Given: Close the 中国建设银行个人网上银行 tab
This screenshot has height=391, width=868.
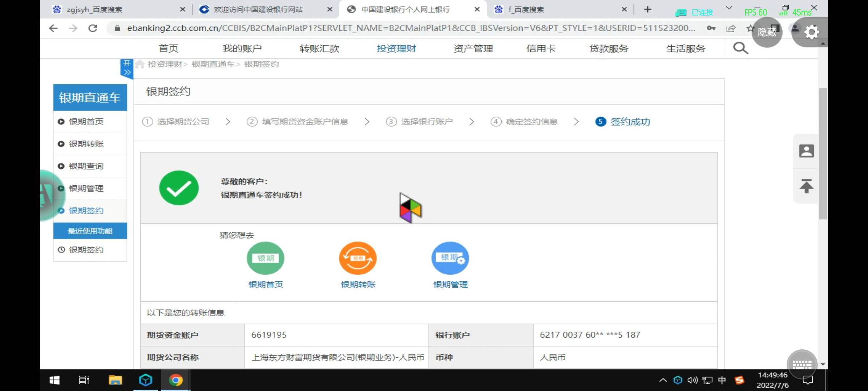Looking at the screenshot, I should 477,9.
